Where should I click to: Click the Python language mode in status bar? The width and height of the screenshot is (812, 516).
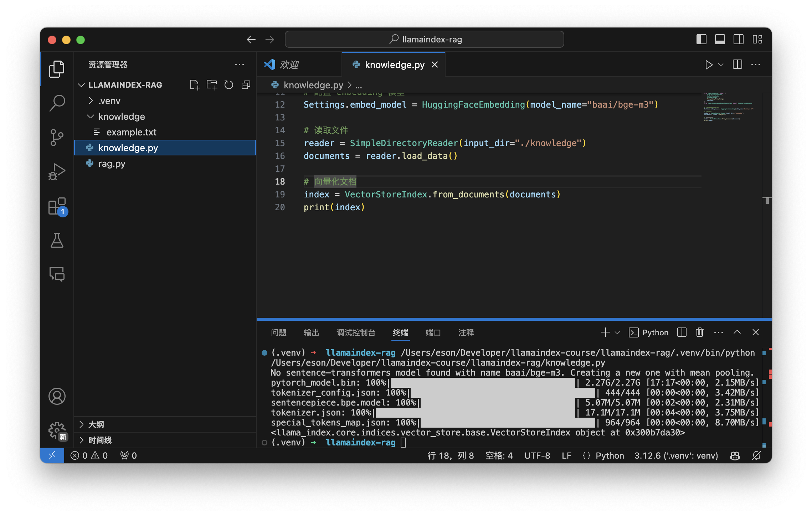click(610, 455)
